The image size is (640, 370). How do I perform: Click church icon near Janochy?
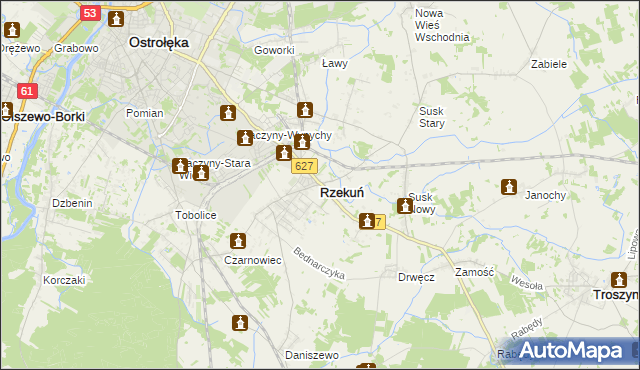coord(509,187)
